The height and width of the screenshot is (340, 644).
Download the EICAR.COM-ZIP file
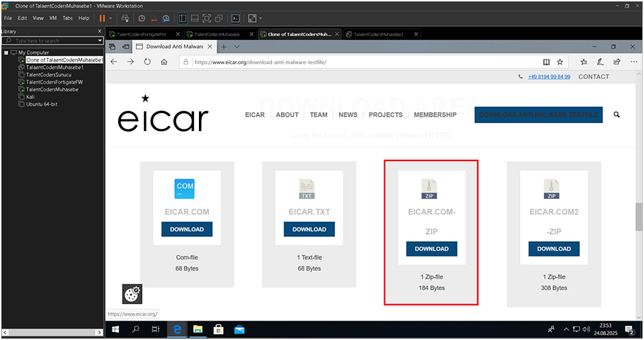tap(431, 249)
